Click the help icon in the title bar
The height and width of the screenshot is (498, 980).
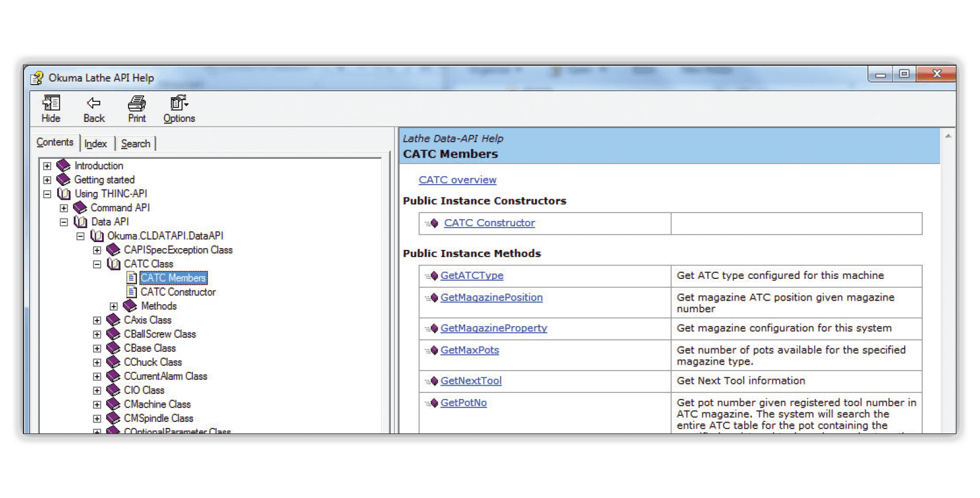[37, 78]
